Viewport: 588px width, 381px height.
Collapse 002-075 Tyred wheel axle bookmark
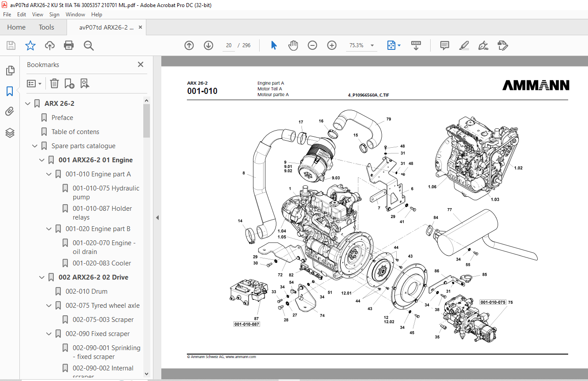click(49, 306)
